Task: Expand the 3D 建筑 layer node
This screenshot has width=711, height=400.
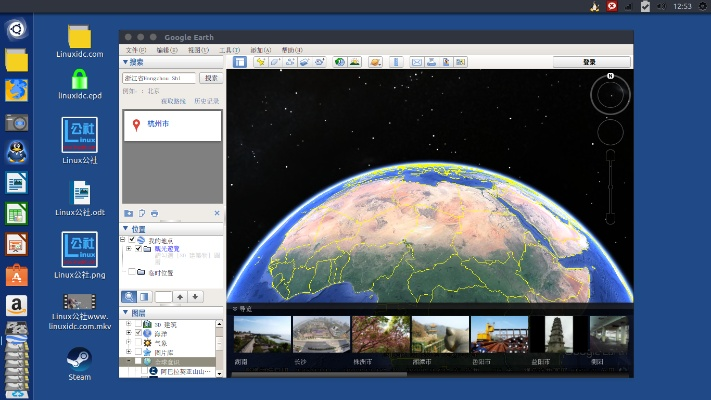Action: click(x=129, y=324)
